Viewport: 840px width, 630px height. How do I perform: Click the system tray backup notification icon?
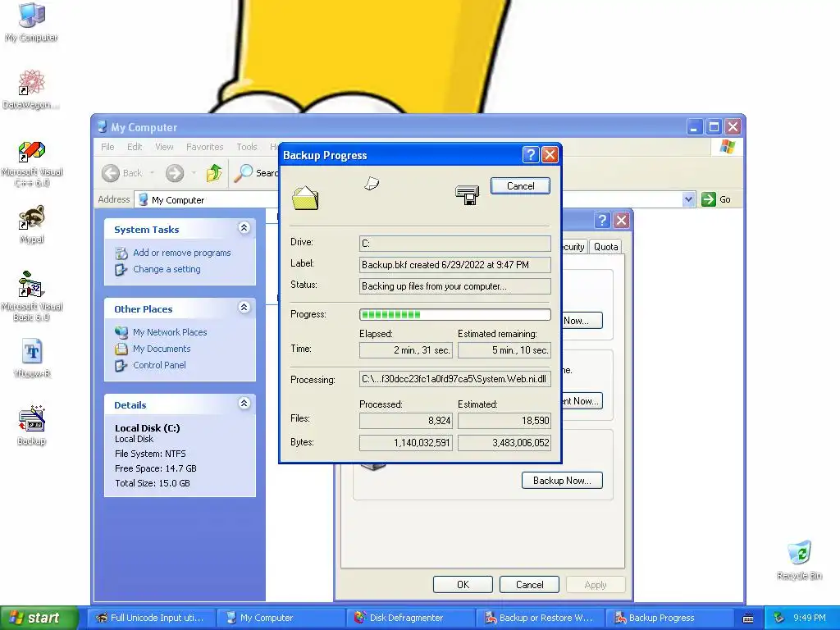779,618
